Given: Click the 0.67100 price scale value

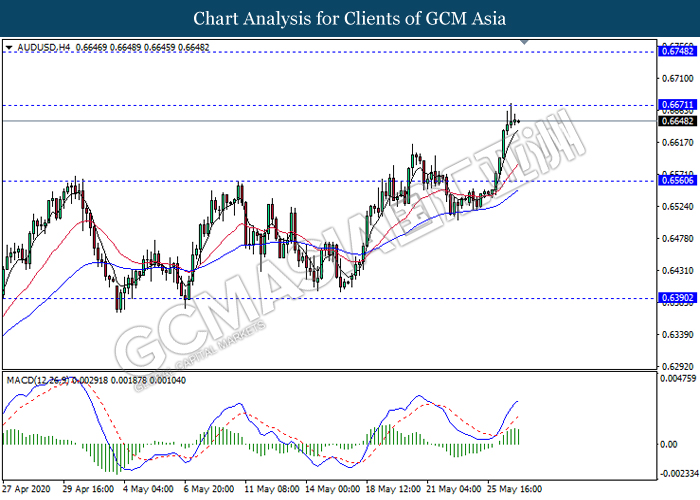Looking at the screenshot, I should [x=678, y=79].
